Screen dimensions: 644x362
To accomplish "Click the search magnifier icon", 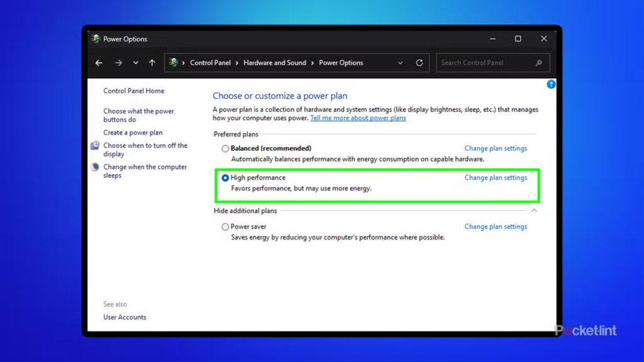I will pos(539,63).
